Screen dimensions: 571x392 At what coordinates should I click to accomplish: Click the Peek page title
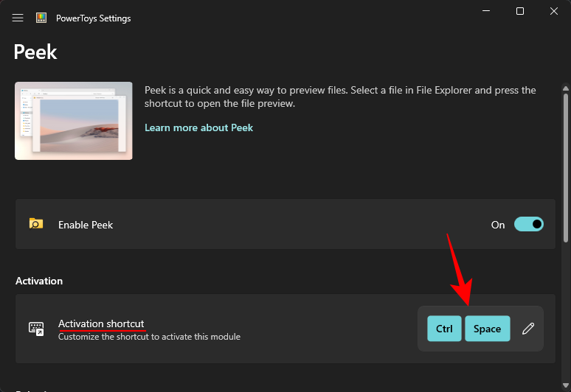point(35,52)
